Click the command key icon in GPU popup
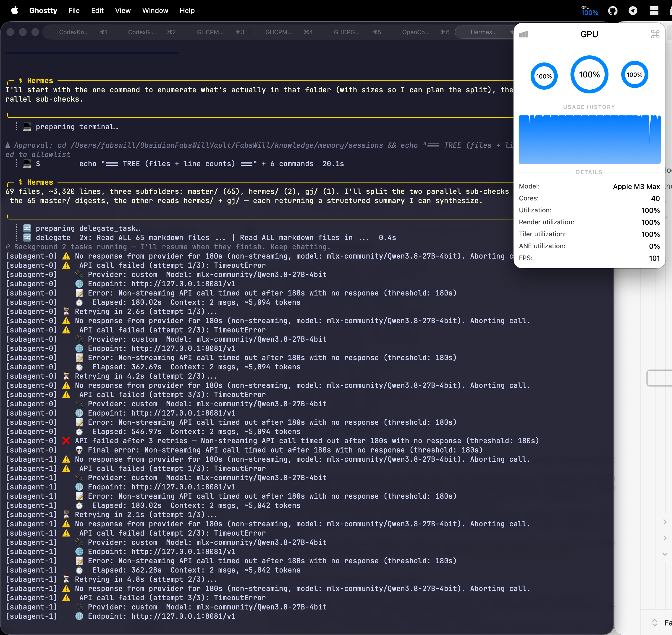This screenshot has height=635, width=672. (x=655, y=34)
